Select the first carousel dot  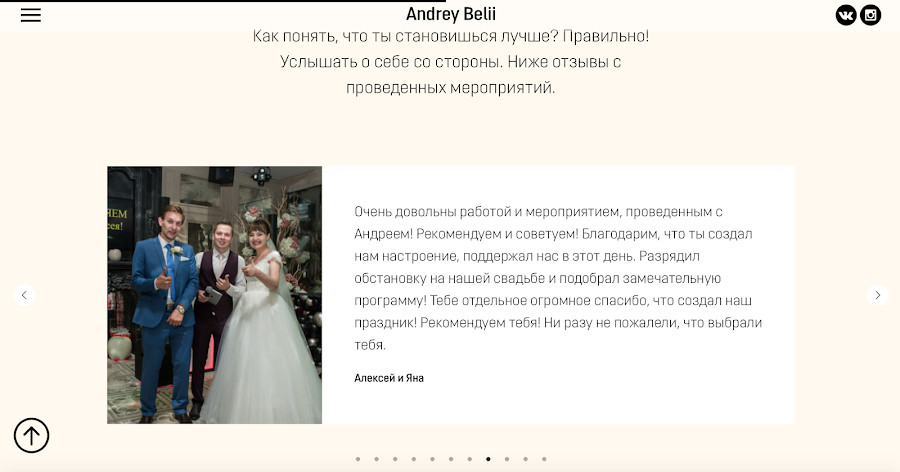click(x=358, y=459)
